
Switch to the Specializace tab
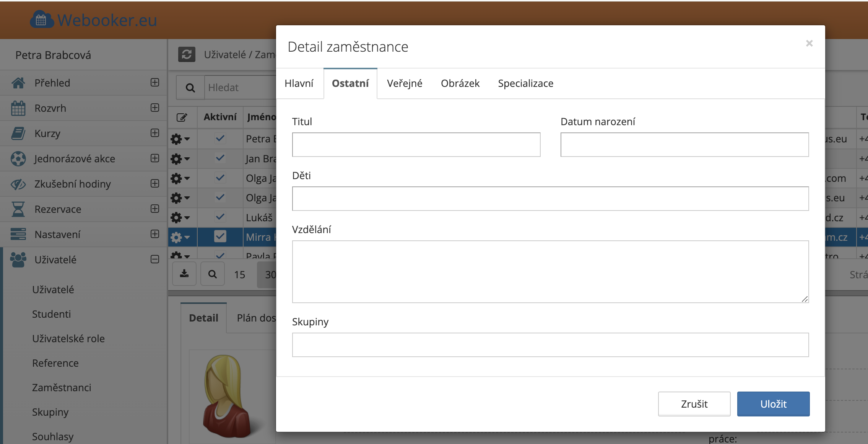[x=525, y=83]
